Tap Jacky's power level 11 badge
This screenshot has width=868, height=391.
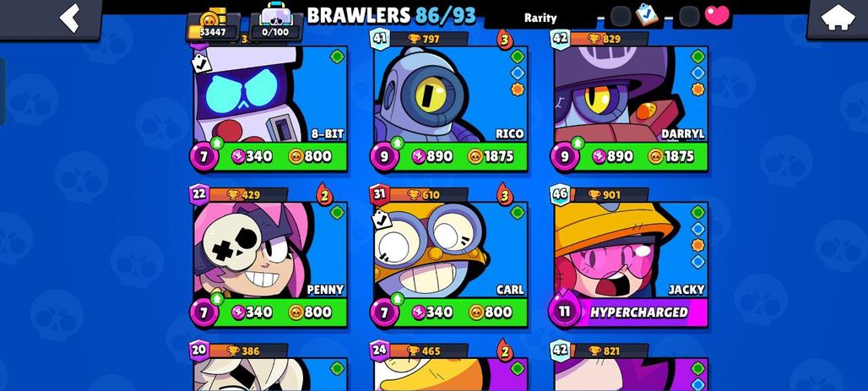coord(564,312)
